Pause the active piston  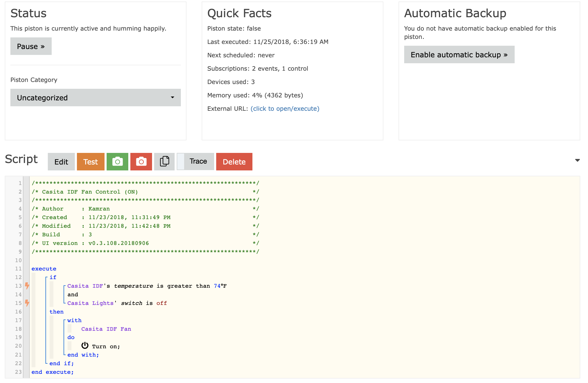(31, 46)
